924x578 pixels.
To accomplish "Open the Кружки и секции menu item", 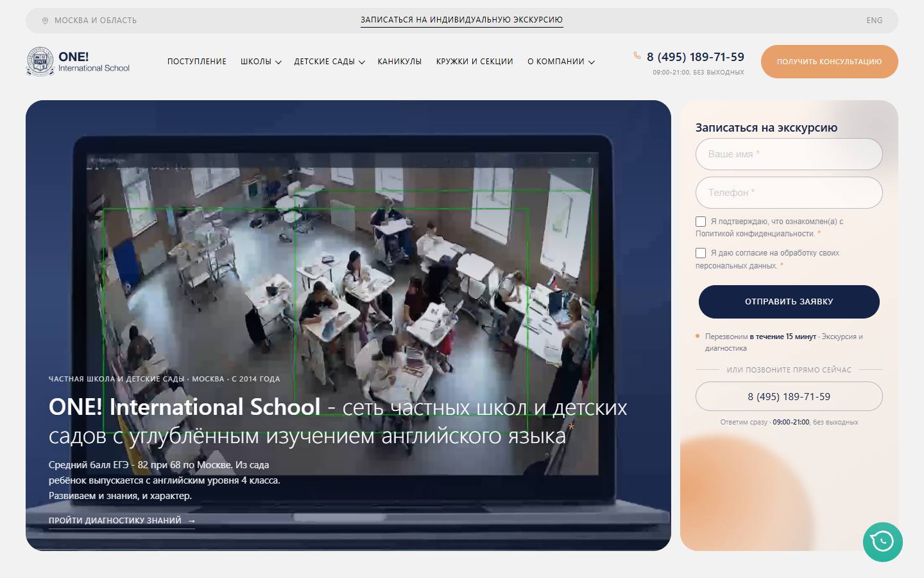I will [475, 62].
